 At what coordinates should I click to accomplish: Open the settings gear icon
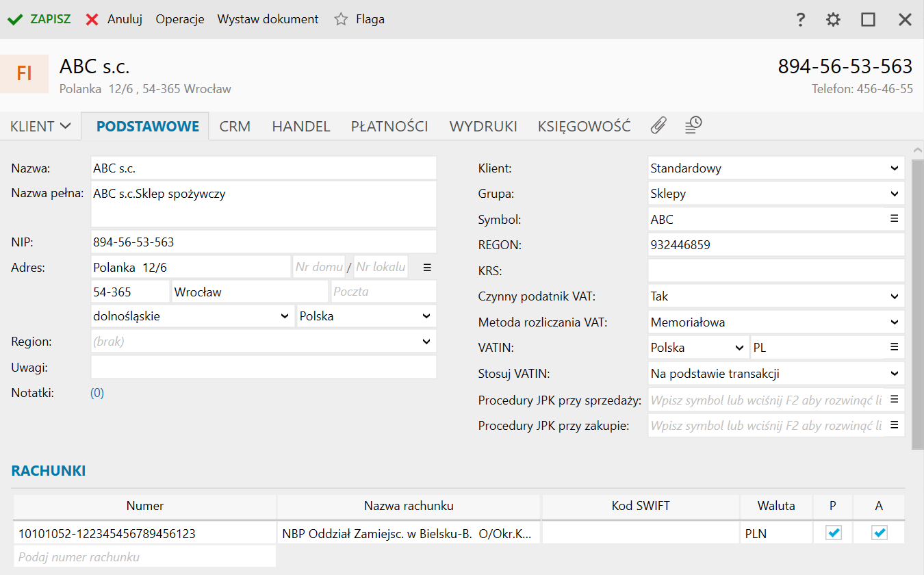833,20
